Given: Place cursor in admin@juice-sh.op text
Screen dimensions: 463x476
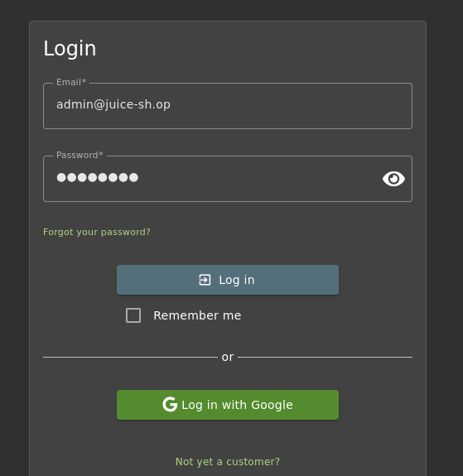Looking at the screenshot, I should click(x=113, y=104).
